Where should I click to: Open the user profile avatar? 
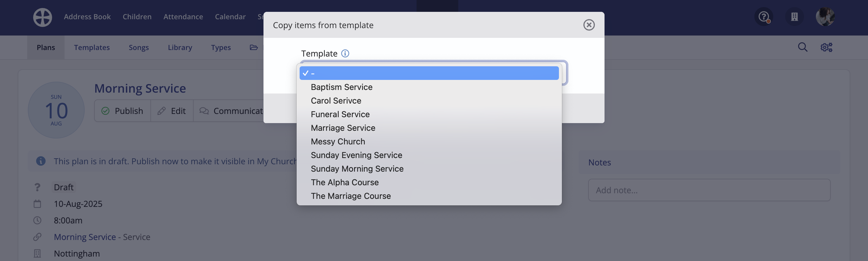click(825, 17)
